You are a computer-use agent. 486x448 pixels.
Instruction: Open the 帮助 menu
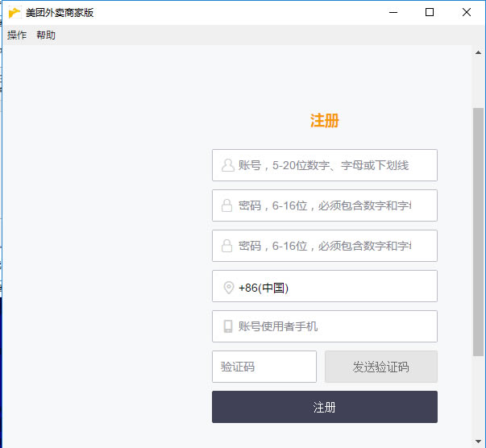[46, 35]
